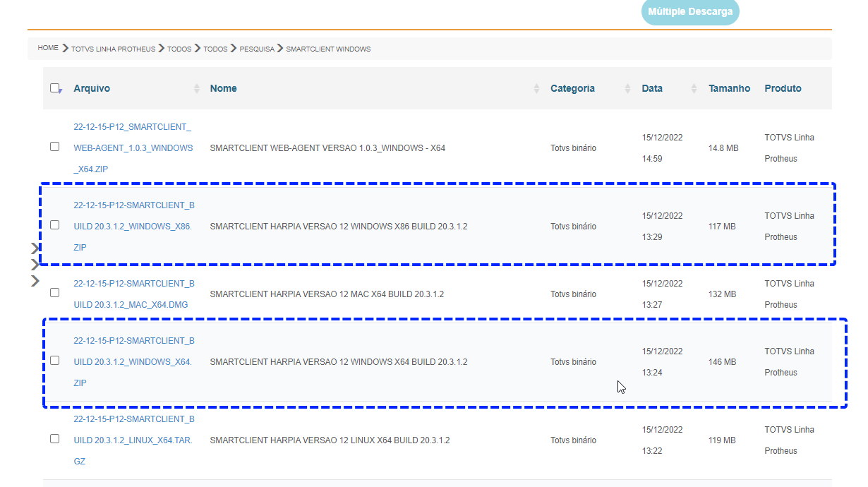Viewport: 868px width, 487px height.
Task: Download the 20.3.1.2_MAC_X64.DMG file link
Action: pyautogui.click(x=133, y=294)
